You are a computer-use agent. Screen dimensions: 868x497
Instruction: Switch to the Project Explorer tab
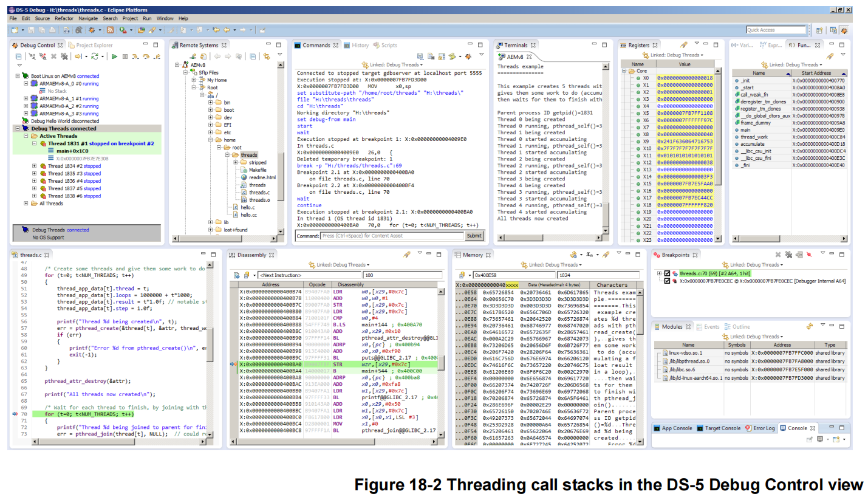[91, 45]
